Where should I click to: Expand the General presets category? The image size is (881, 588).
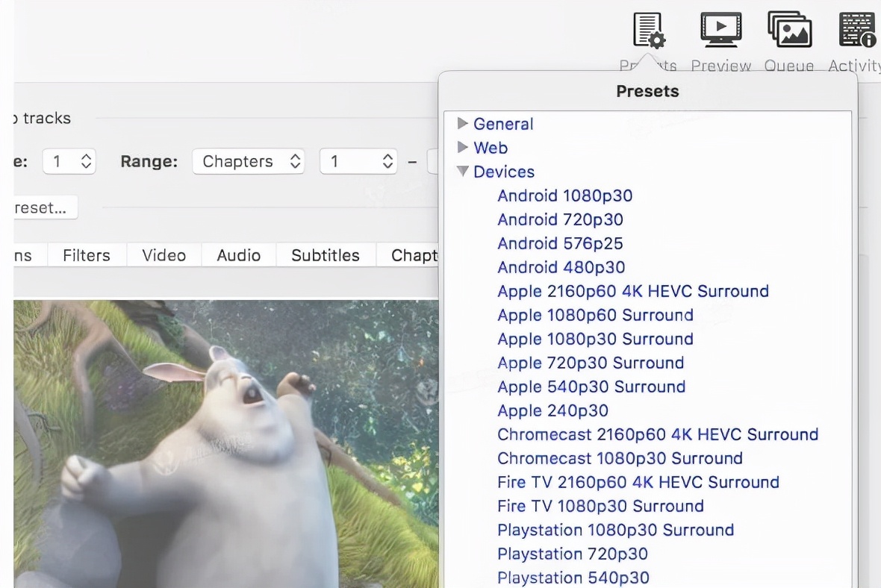coord(463,124)
